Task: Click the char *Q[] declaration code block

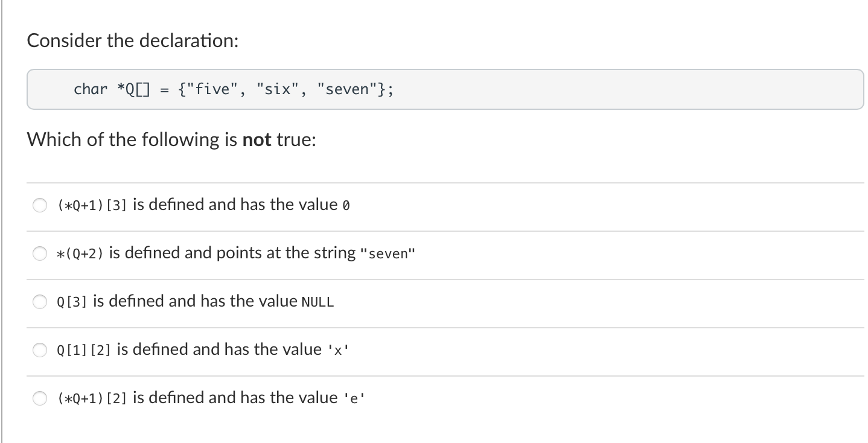Action: [x=445, y=89]
